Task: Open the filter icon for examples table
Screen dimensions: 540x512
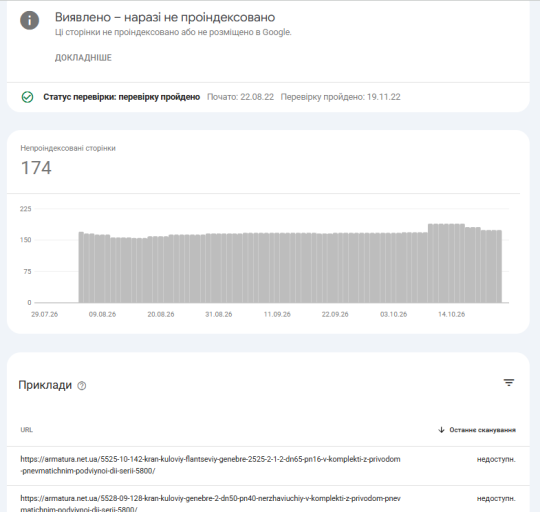Action: [509, 383]
